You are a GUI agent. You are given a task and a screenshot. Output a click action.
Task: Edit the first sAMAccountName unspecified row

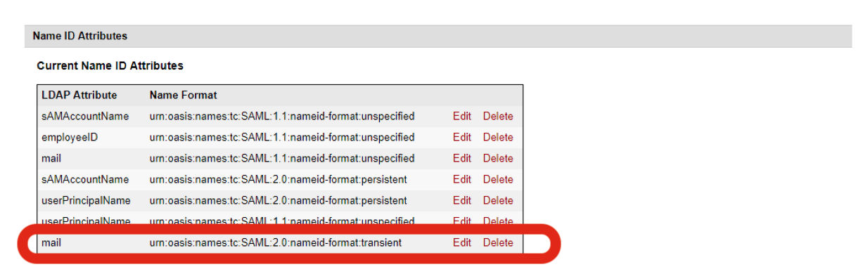pyautogui.click(x=461, y=116)
